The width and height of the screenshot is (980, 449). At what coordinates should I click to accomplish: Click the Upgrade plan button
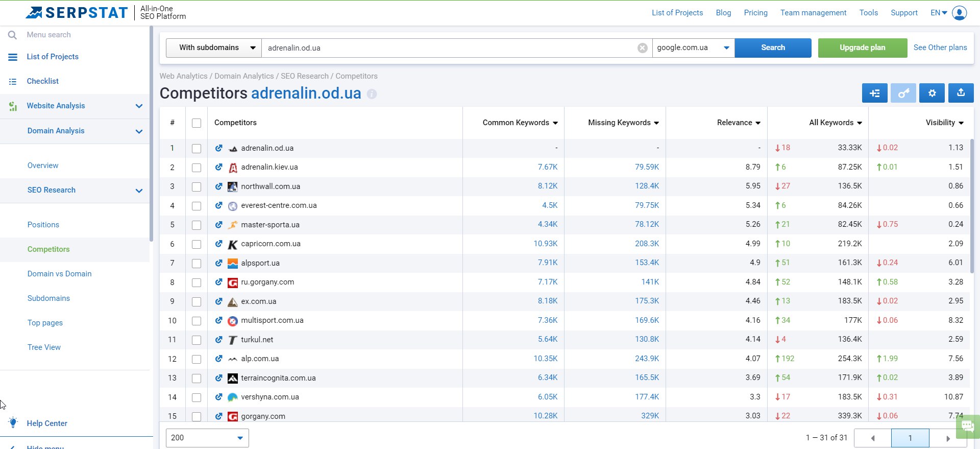[x=863, y=48]
